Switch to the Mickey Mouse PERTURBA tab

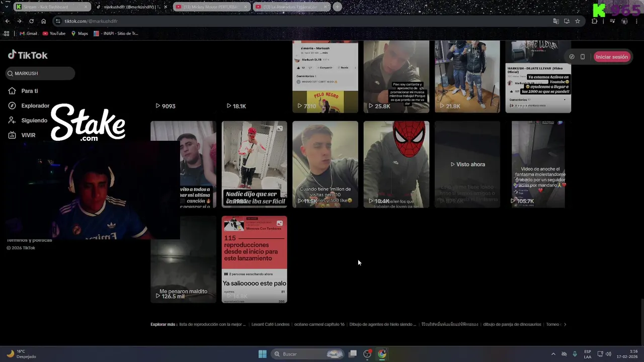pyautogui.click(x=211, y=7)
